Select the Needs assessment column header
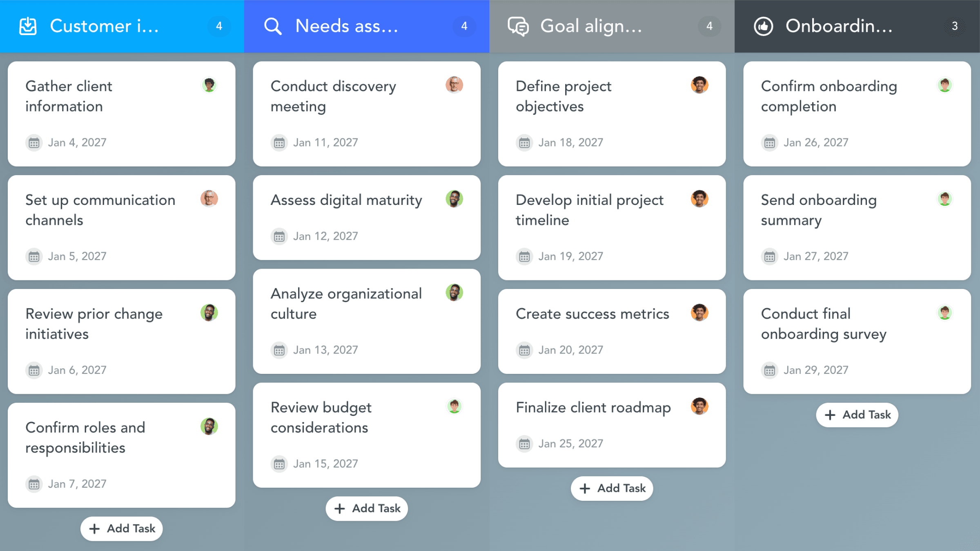 click(346, 27)
